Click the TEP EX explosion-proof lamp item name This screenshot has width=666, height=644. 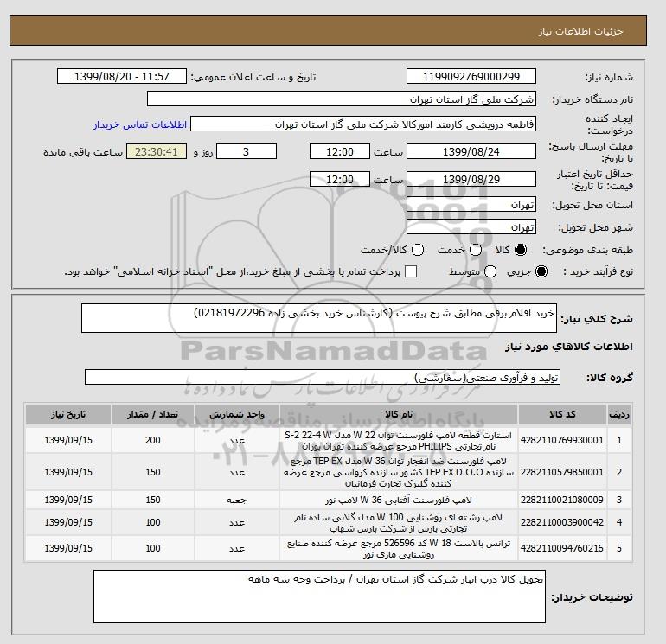click(x=399, y=472)
